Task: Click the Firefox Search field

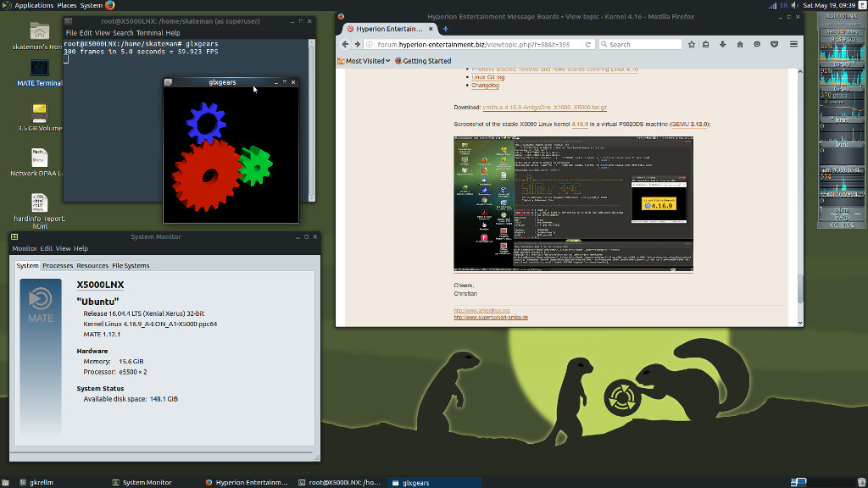Action: coord(640,44)
